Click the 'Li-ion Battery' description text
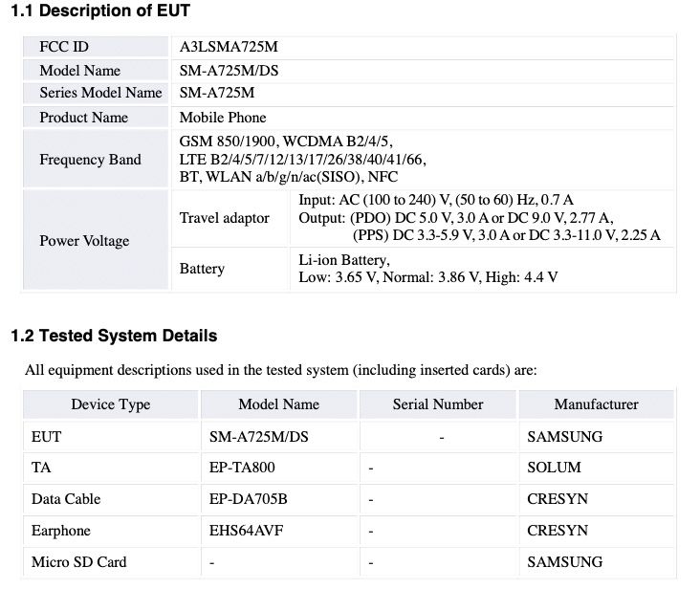 point(344,260)
